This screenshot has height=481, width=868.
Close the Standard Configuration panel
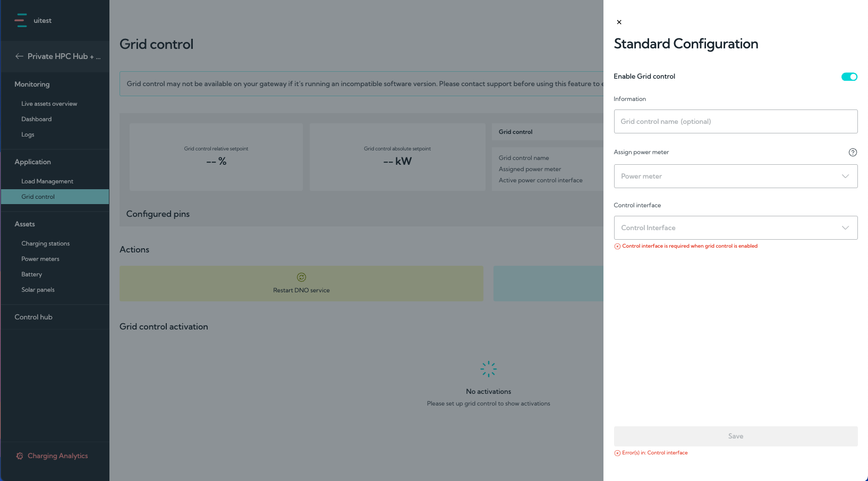(619, 22)
